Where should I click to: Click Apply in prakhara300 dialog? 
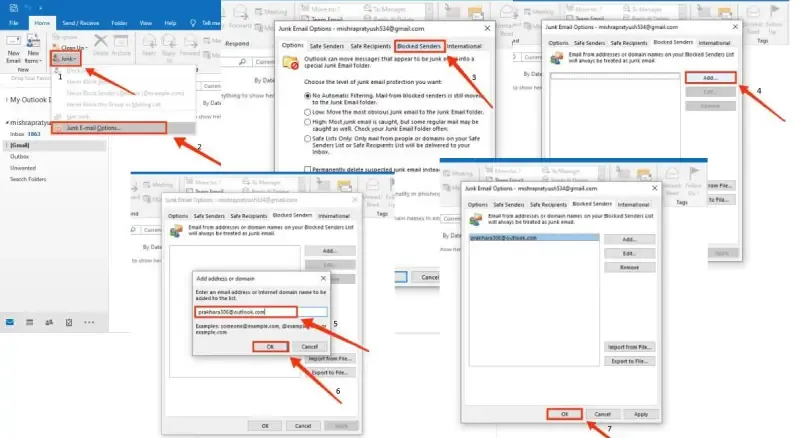pyautogui.click(x=641, y=414)
